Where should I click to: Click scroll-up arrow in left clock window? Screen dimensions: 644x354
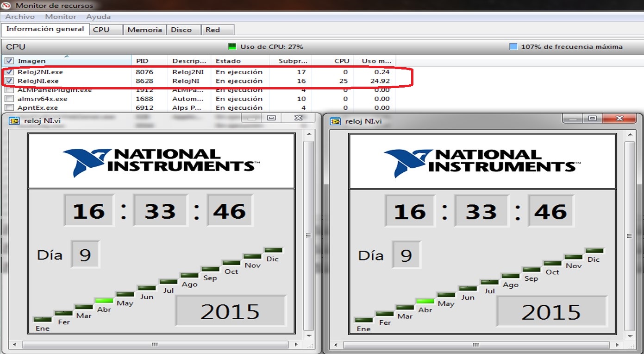(x=308, y=135)
